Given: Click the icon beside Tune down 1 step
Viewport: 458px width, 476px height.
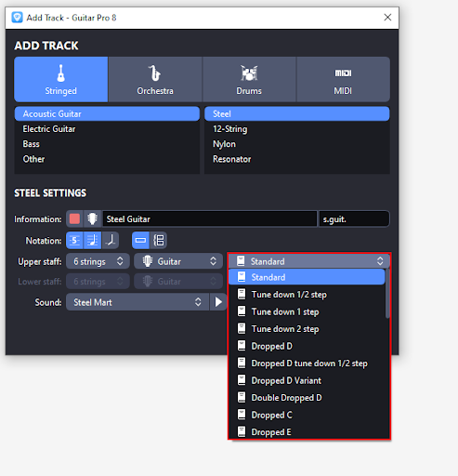Looking at the screenshot, I should pyautogui.click(x=242, y=311).
